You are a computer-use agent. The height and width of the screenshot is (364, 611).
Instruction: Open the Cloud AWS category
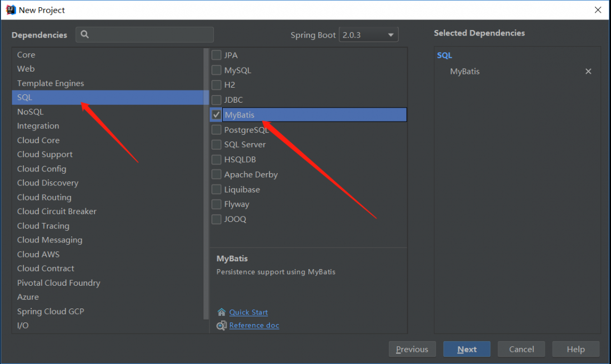coord(108,254)
